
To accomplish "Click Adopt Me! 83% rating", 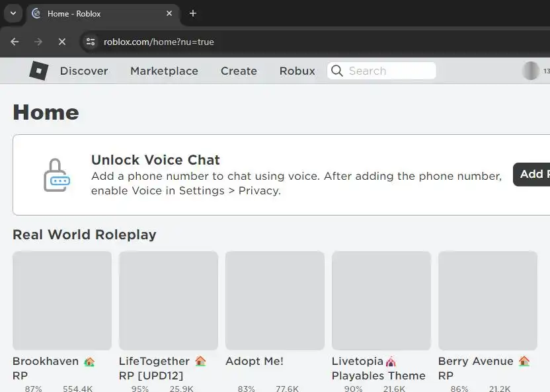I will pos(246,389).
